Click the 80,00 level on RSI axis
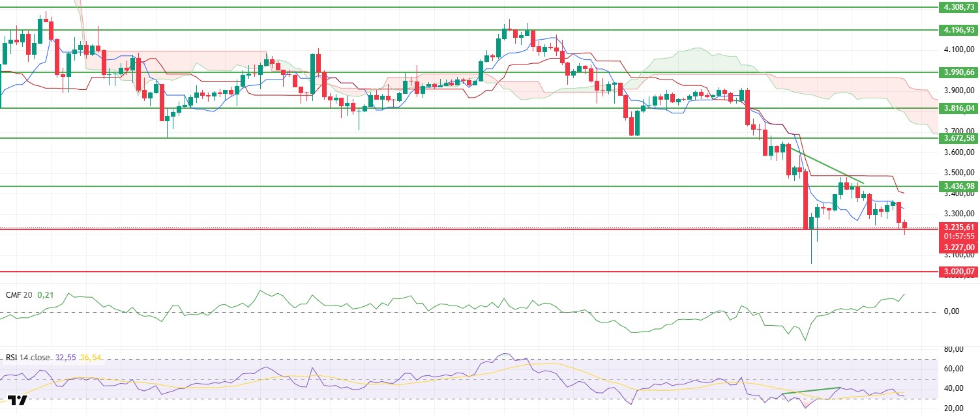Viewport: 980px width, 415px height. pos(953,349)
